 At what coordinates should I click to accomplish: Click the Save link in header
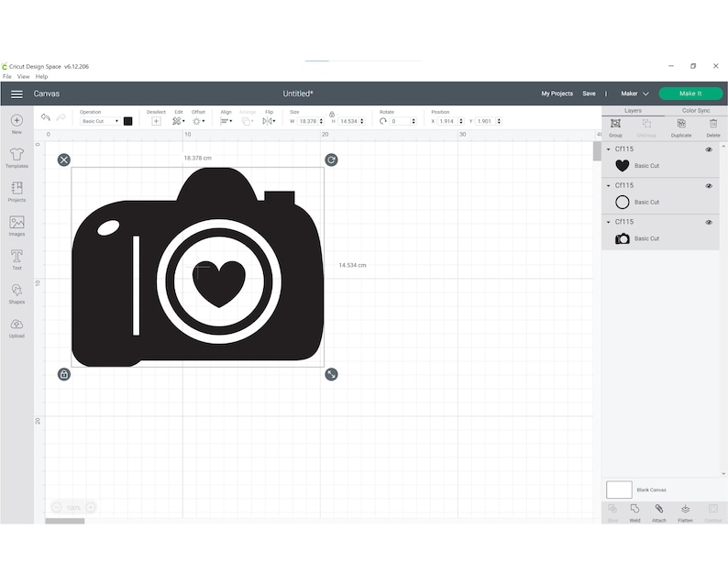coord(589,94)
